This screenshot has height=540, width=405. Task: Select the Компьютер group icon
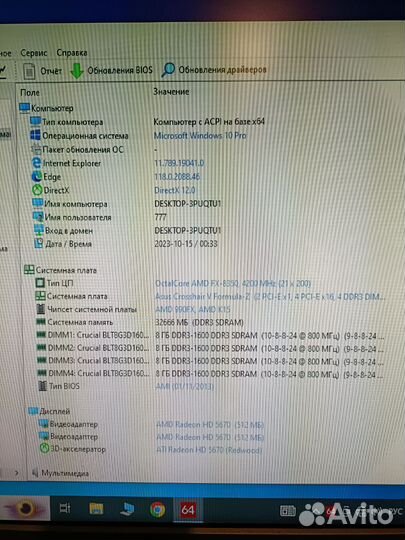24,108
